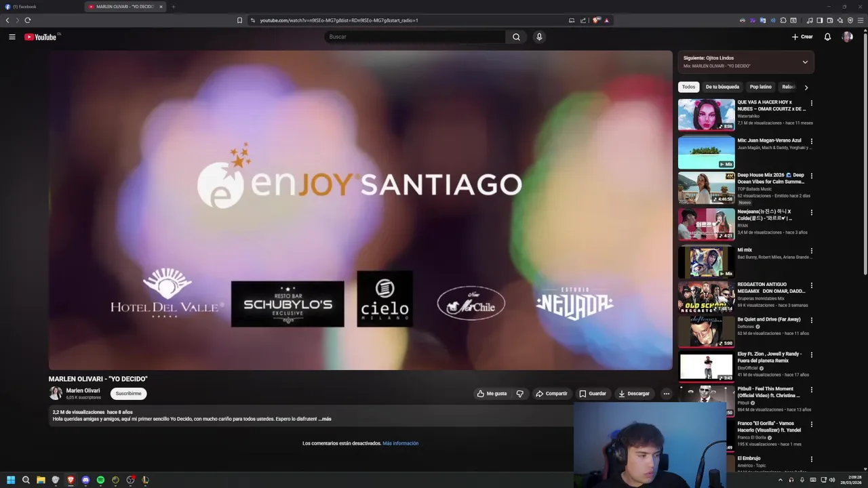Screen dimensions: 868x488
Task: Open Brave wallet icon
Action: click(x=830, y=20)
